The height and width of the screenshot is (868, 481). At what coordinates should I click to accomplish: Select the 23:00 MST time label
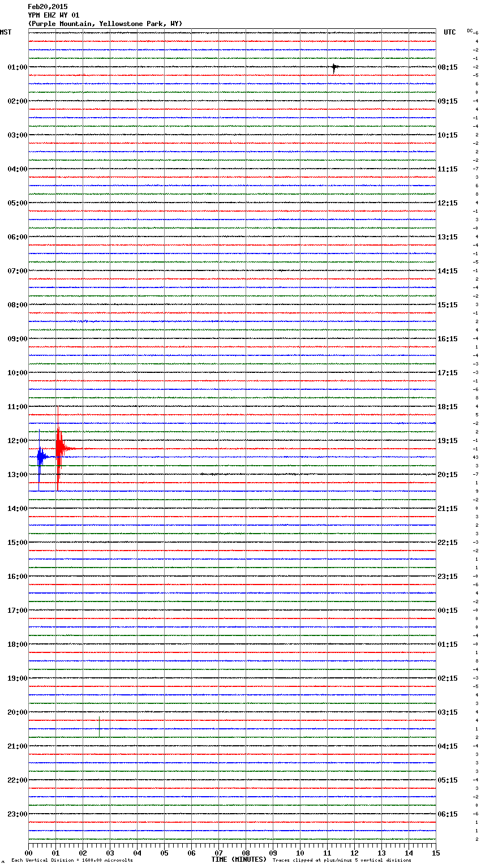tap(18, 814)
